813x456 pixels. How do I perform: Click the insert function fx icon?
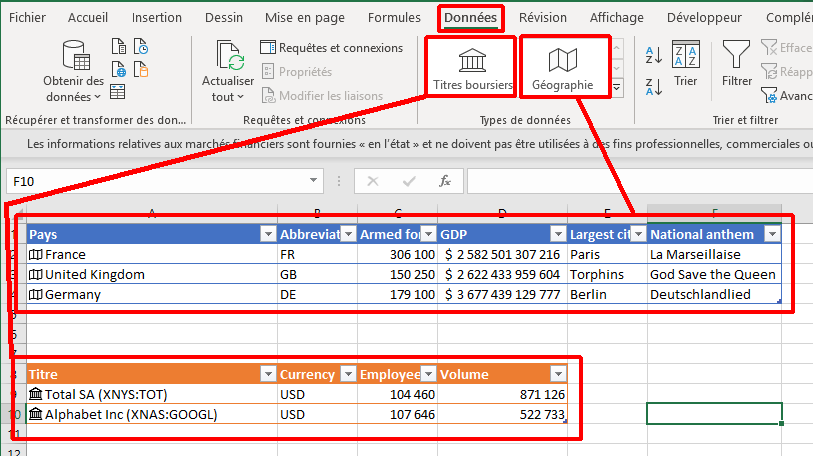point(444,181)
